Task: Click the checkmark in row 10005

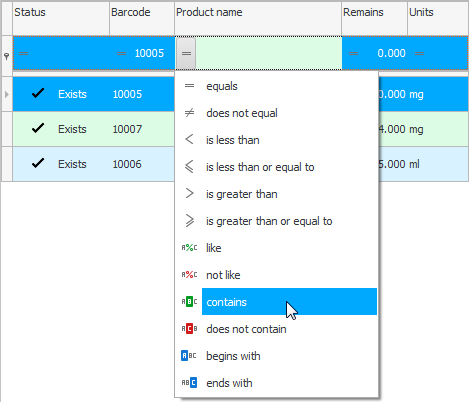Action: point(38,93)
